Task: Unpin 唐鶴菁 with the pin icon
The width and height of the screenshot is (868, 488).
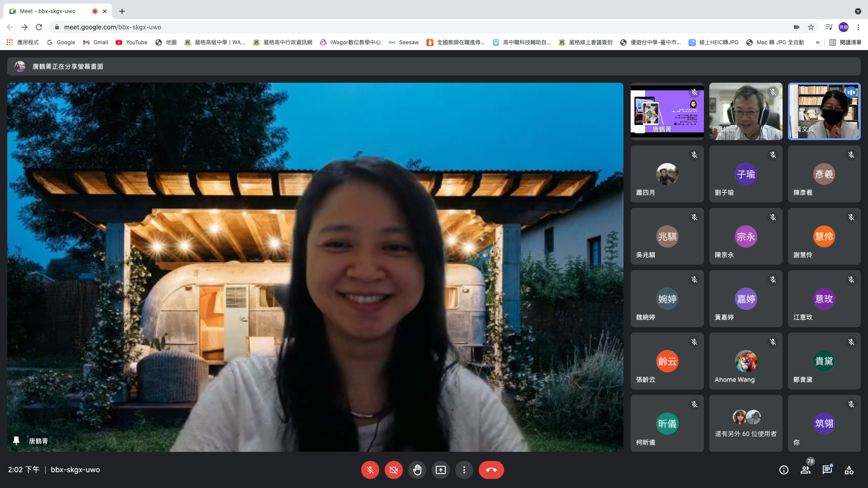Action: click(x=16, y=441)
